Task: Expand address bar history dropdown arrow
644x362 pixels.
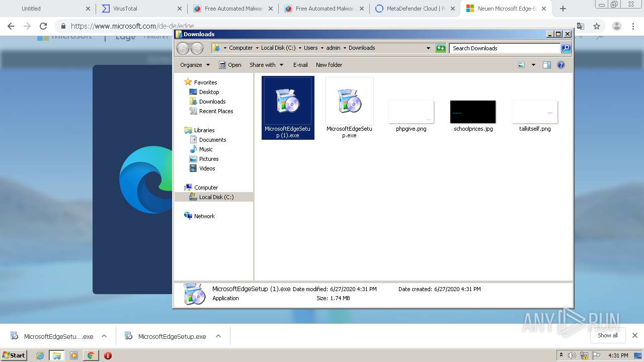Action: coord(428,48)
